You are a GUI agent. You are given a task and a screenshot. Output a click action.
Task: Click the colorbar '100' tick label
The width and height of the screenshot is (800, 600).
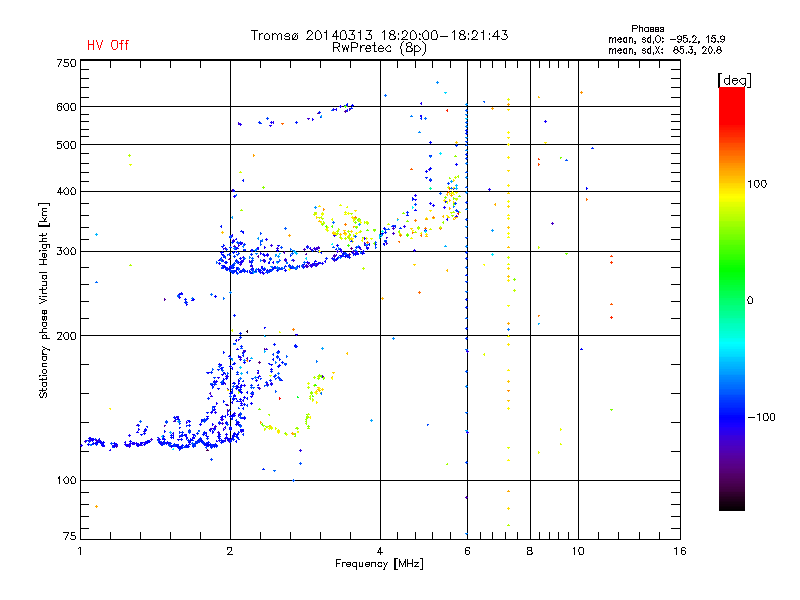click(757, 184)
